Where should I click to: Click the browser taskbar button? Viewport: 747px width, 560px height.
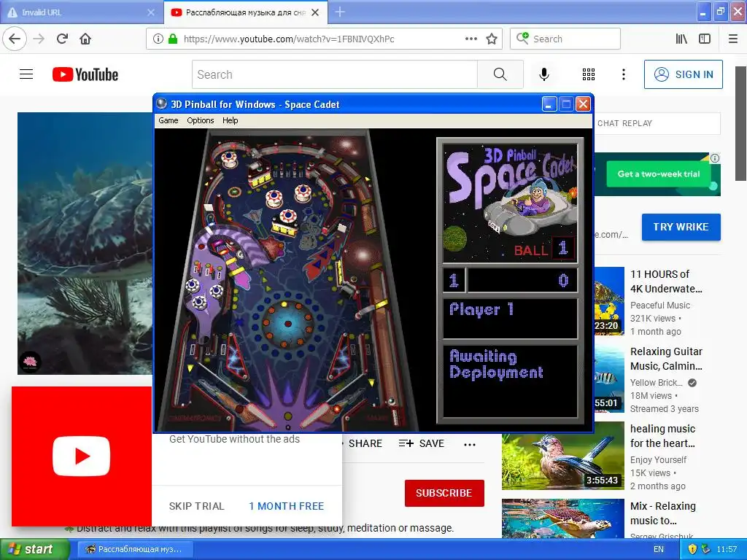click(x=135, y=549)
